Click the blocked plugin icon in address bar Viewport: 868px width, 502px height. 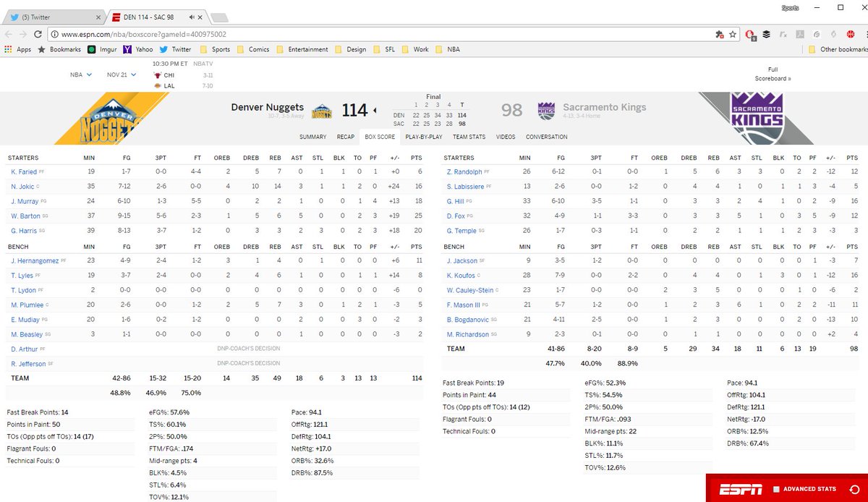(x=719, y=34)
